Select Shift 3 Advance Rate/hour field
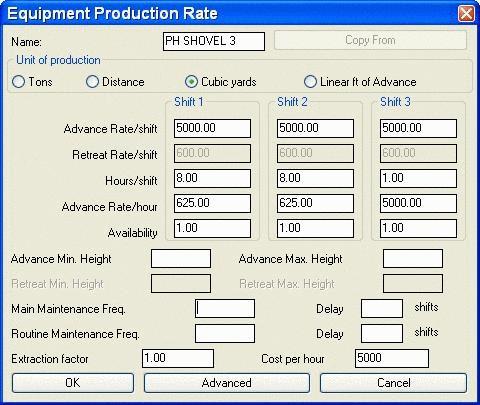480x405 pixels. pyautogui.click(x=418, y=203)
